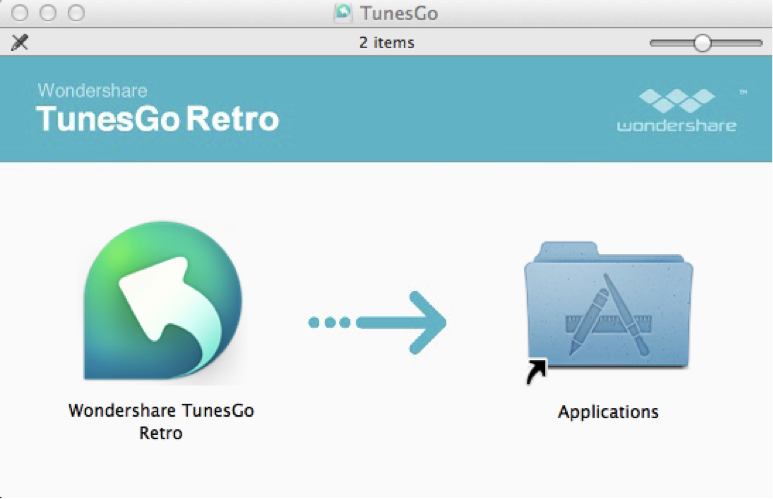Viewport: 773px width, 499px height.
Task: Click the pencil customize icon in toolbar
Action: [20, 42]
